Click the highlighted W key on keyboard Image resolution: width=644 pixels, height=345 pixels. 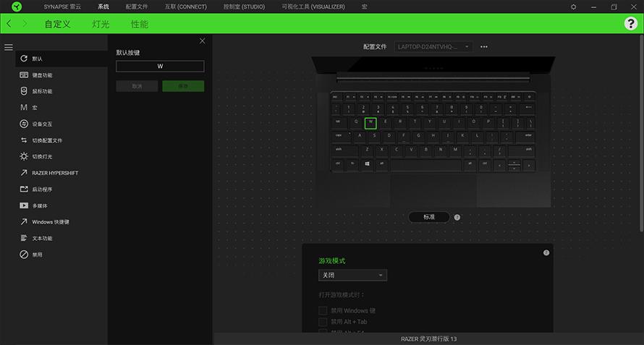(x=370, y=123)
